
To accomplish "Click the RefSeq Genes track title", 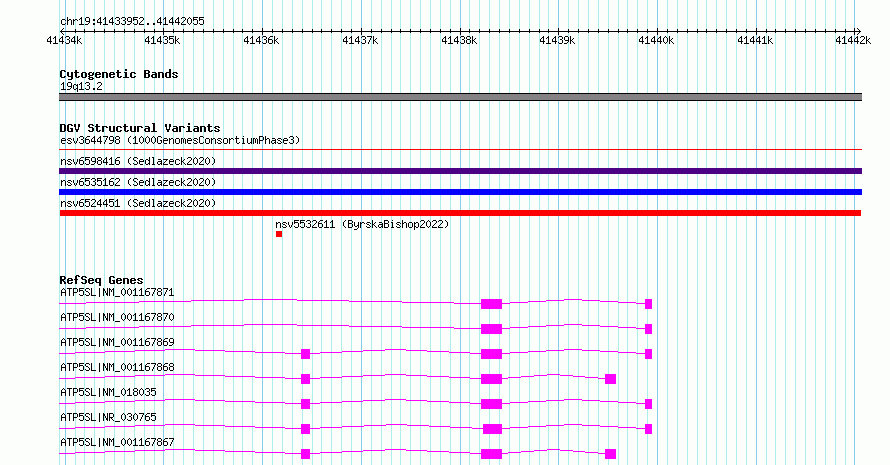I will point(101,280).
